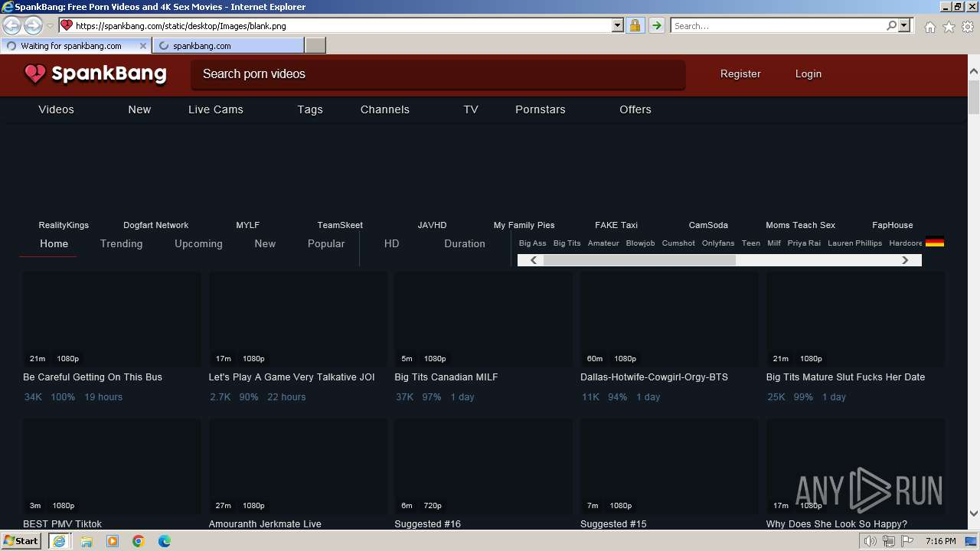Close the 'Waiting for spankbang.com' tab
The width and height of the screenshot is (980, 551).
(143, 46)
